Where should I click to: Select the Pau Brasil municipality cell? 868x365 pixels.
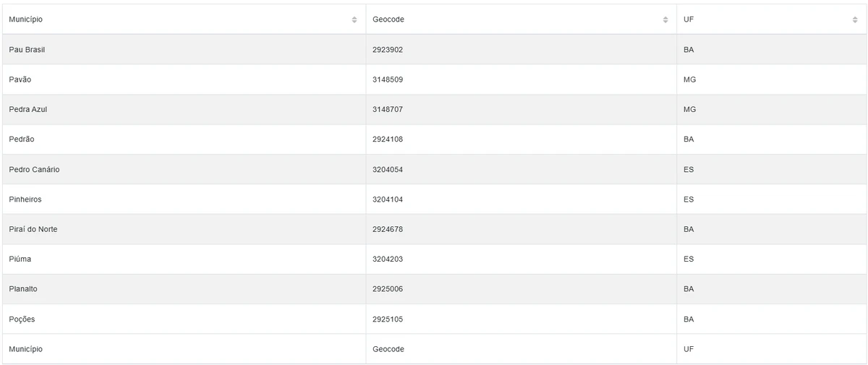point(27,50)
